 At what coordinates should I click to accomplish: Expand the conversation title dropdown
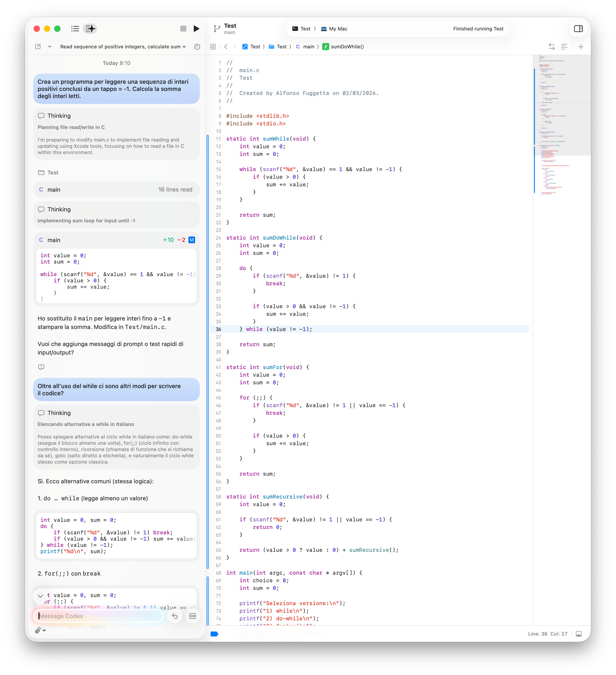(184, 47)
